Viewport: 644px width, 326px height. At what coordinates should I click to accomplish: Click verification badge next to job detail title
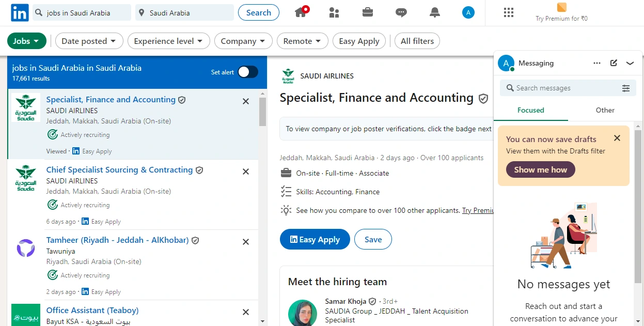[483, 98]
